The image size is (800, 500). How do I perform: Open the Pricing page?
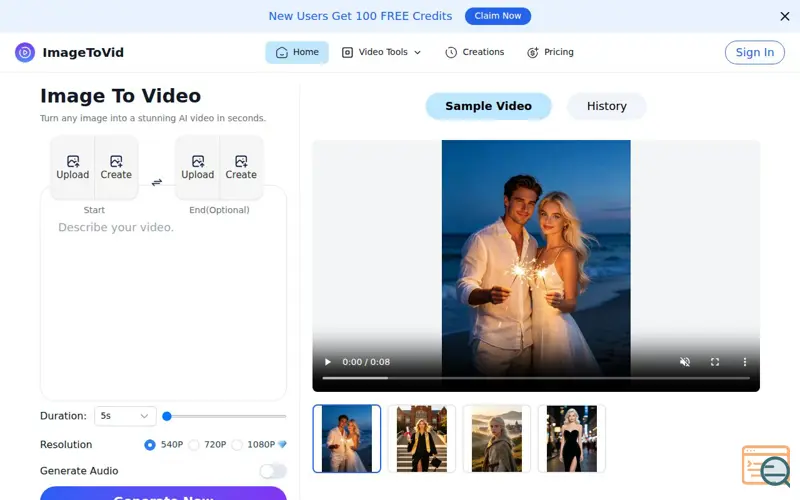coord(551,52)
